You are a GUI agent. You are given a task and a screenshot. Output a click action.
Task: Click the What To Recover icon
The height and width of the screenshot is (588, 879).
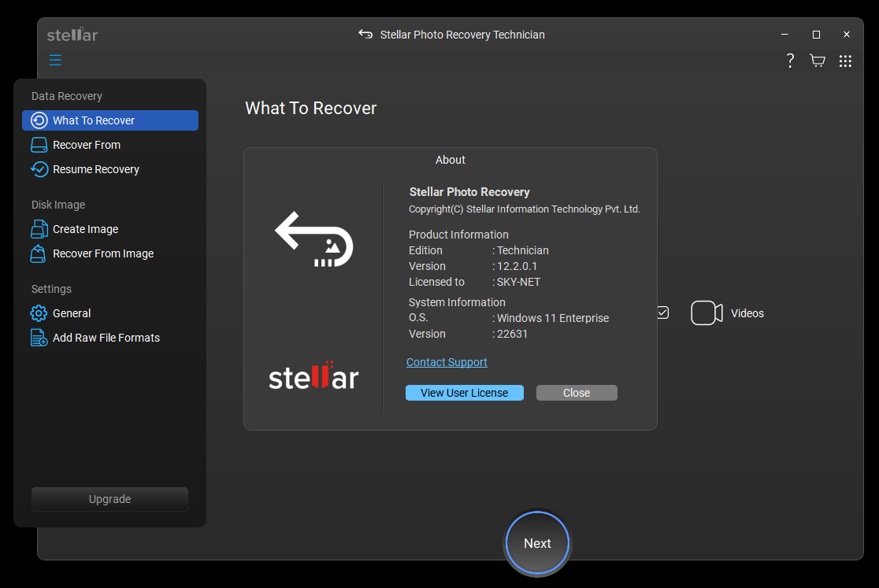39,120
